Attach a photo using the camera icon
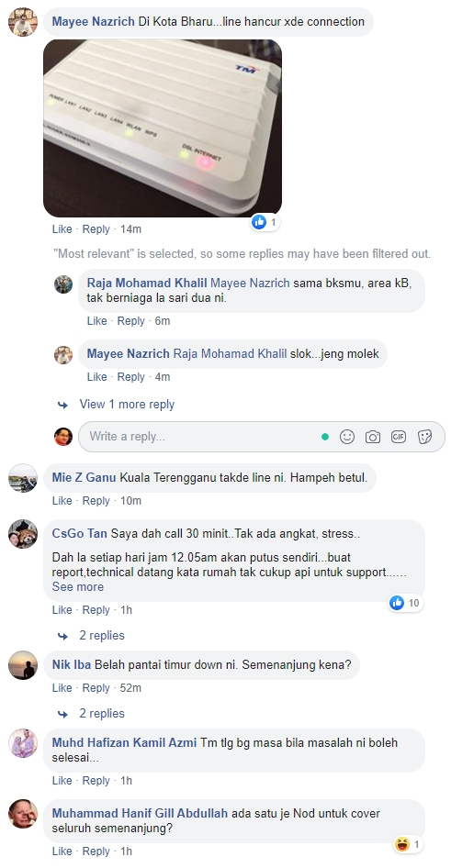The height and width of the screenshot is (868, 451). [x=373, y=437]
